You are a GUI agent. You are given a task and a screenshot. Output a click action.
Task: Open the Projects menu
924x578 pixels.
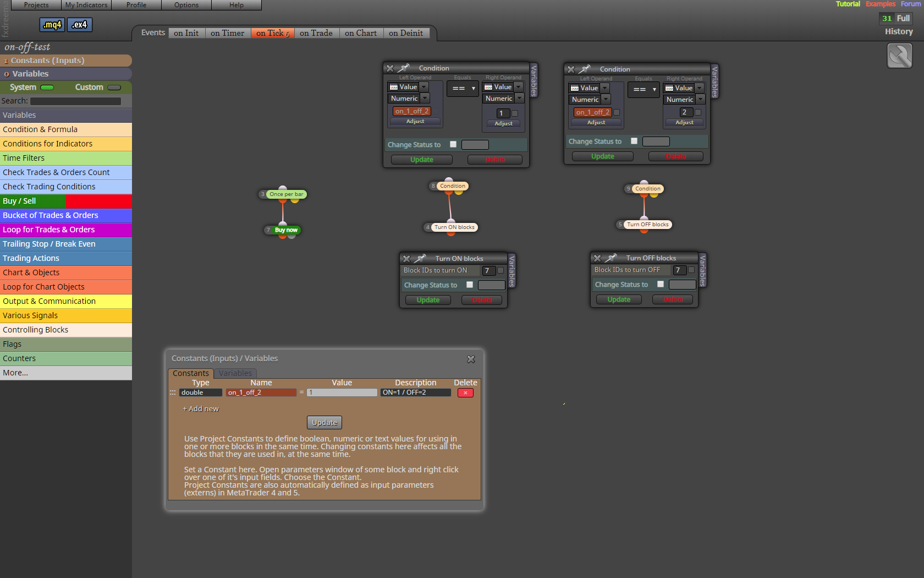[x=36, y=5]
